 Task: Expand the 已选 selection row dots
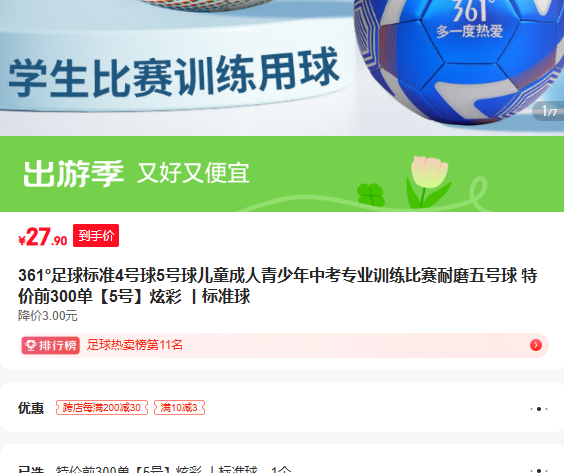[538, 470]
